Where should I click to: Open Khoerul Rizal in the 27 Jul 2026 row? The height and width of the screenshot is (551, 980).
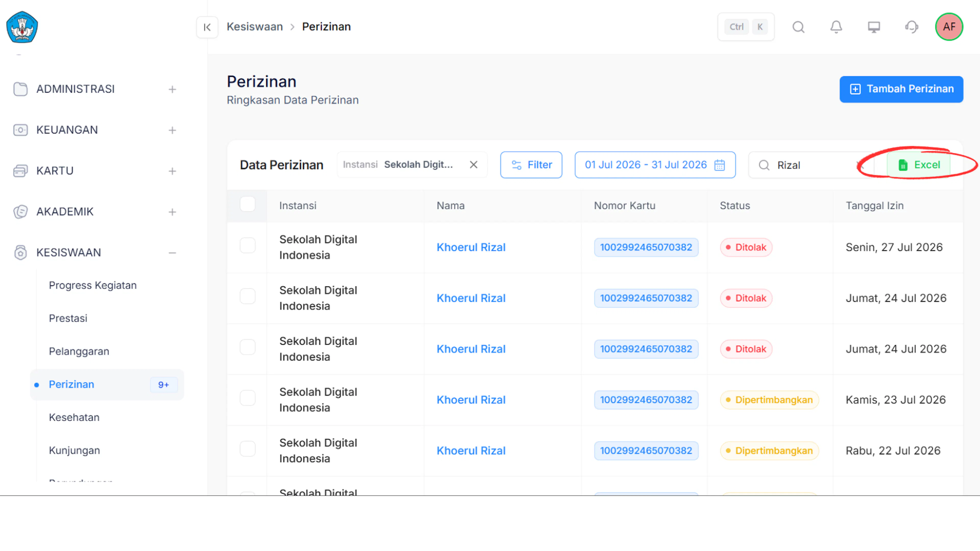tap(471, 247)
